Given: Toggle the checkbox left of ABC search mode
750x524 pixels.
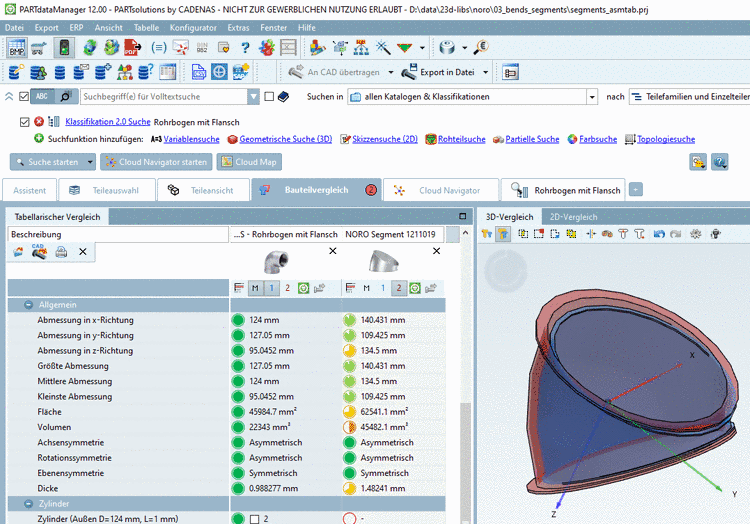Looking at the screenshot, I should 24,97.
